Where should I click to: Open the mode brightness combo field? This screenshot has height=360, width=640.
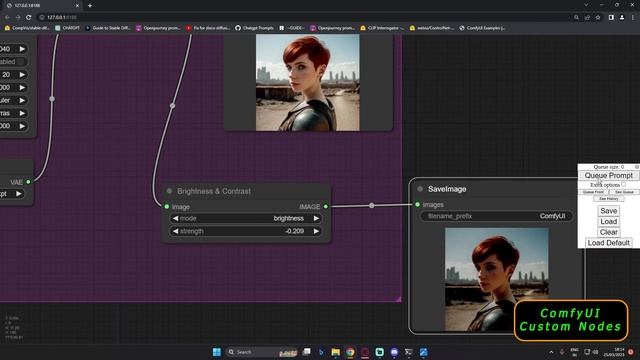click(246, 218)
